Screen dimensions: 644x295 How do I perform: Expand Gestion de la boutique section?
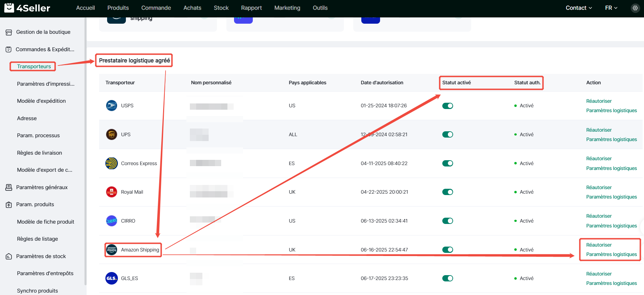pyautogui.click(x=43, y=32)
